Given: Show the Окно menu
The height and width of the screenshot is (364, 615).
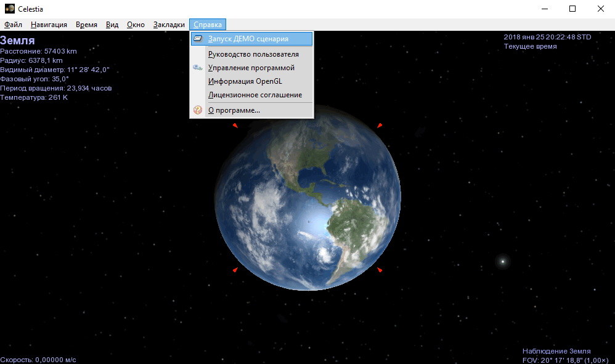Looking at the screenshot, I should point(136,25).
